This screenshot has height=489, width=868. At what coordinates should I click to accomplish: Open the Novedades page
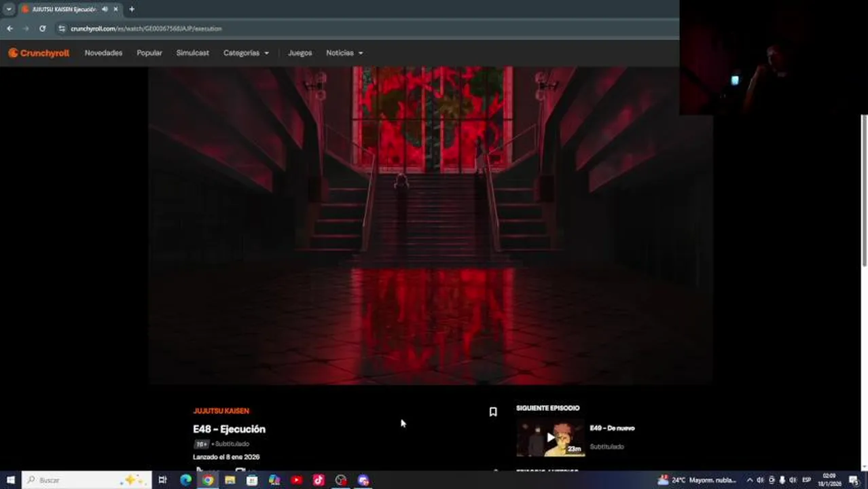[103, 53]
